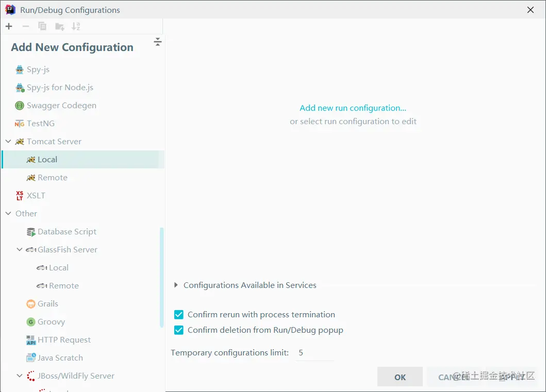Close the Run/Debug Configurations dialog
546x392 pixels.
tap(531, 10)
